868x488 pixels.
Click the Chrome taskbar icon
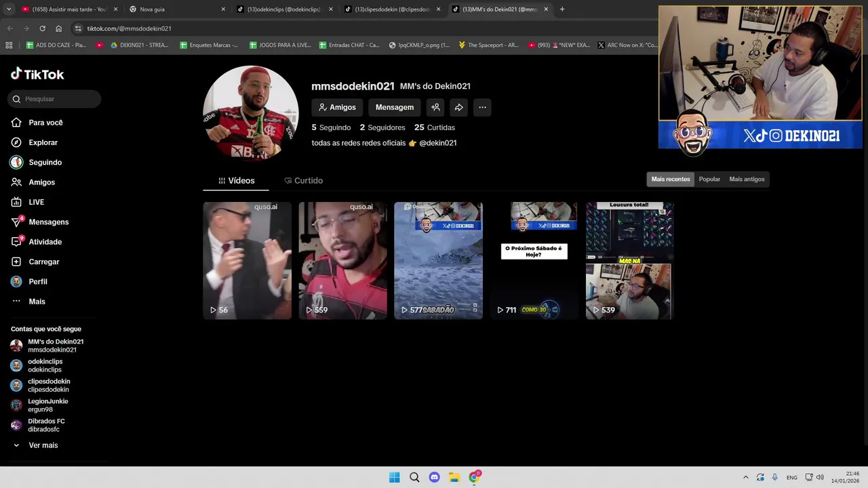pyautogui.click(x=475, y=477)
